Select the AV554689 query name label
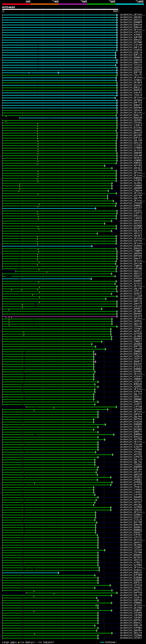Image resolution: width=146 pixels, height=644 pixels. [8, 8]
